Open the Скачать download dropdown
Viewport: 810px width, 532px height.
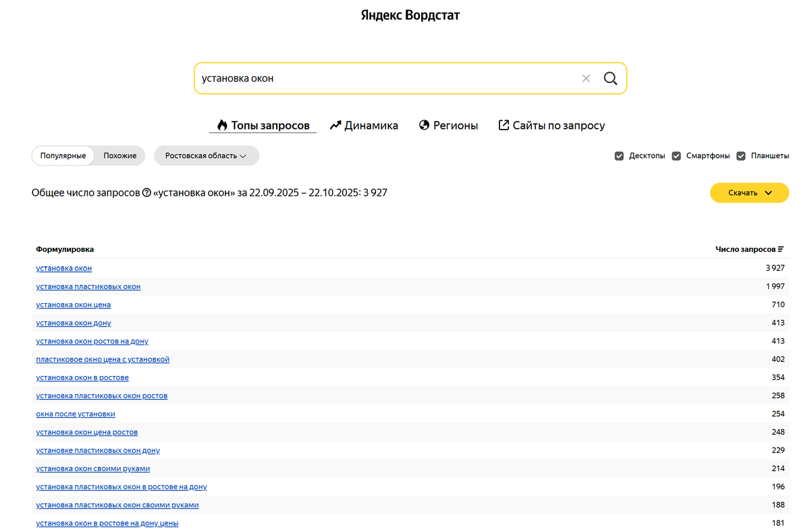tap(749, 193)
